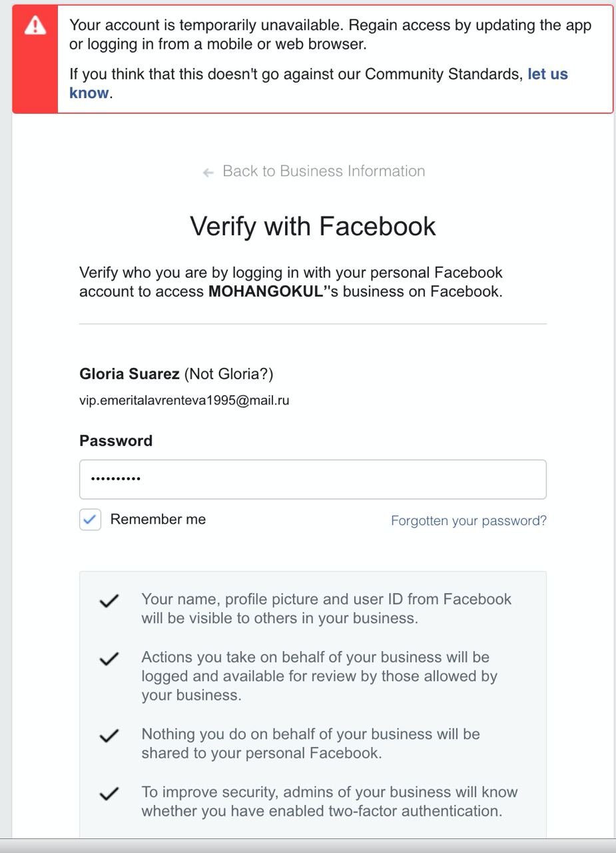This screenshot has height=853, width=616.
Task: Click the two-factor authentication notice text
Action: click(330, 802)
